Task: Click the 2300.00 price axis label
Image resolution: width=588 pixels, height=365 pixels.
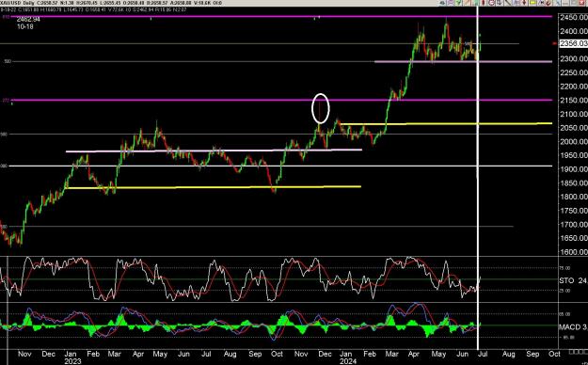Action: click(573, 59)
